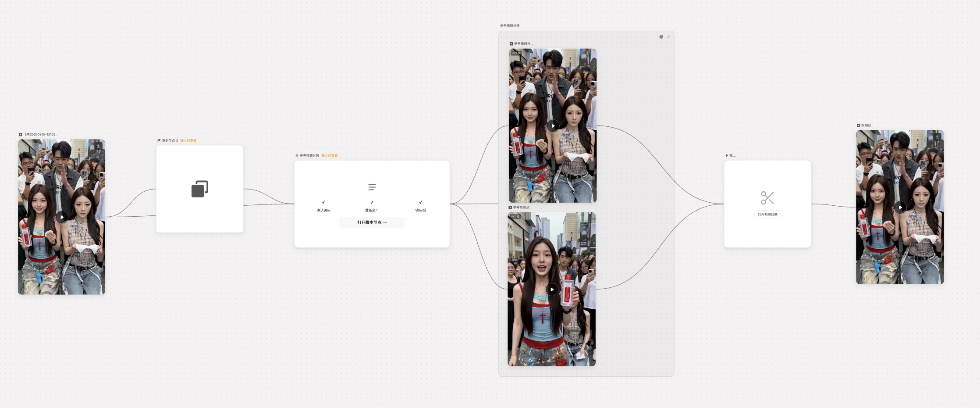Image resolution: width=980 pixels, height=408 pixels.
Task: Play the upper storyboard clip in group
Action: [x=553, y=126]
